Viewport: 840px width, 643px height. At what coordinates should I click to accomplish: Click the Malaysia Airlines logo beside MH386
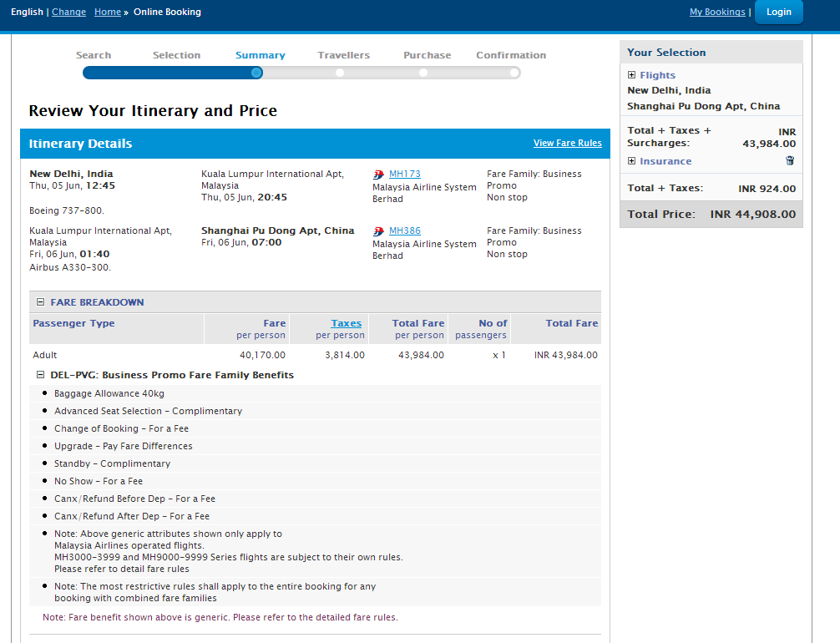[x=378, y=231]
